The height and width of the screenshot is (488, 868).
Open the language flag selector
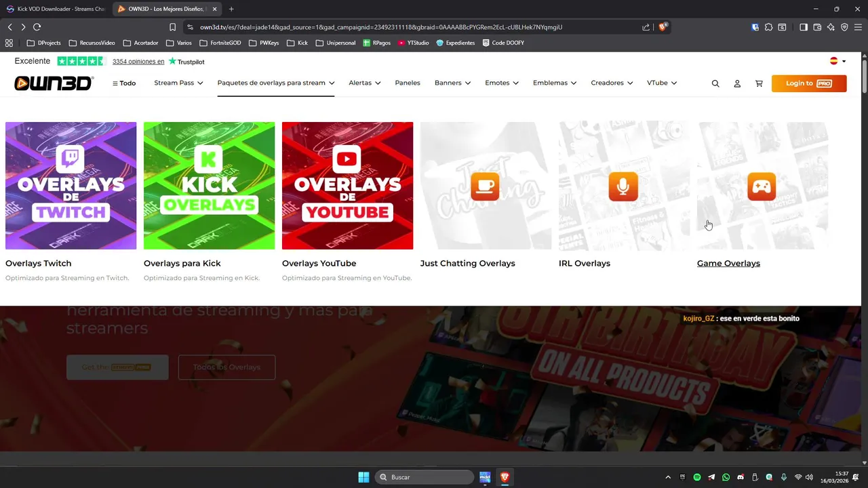[838, 61]
